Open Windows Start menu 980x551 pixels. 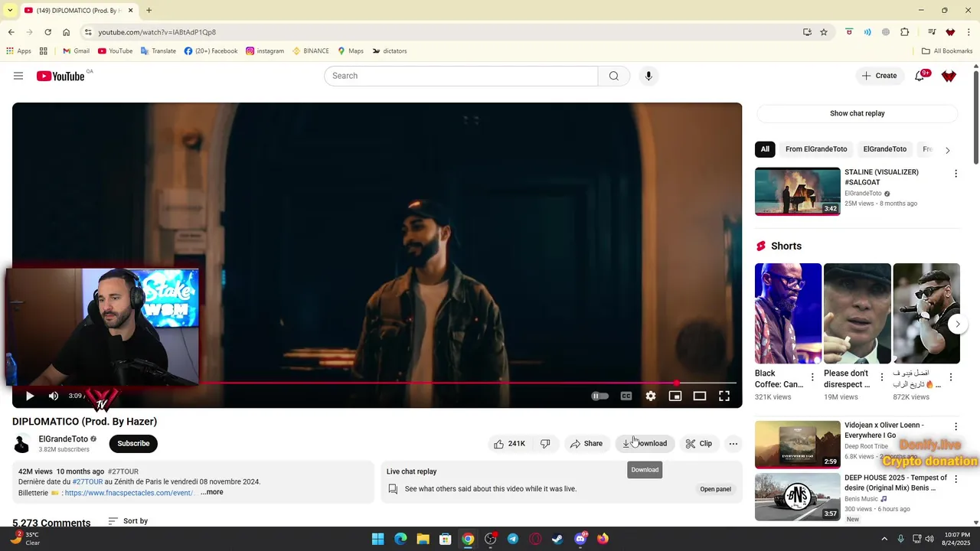(377, 539)
